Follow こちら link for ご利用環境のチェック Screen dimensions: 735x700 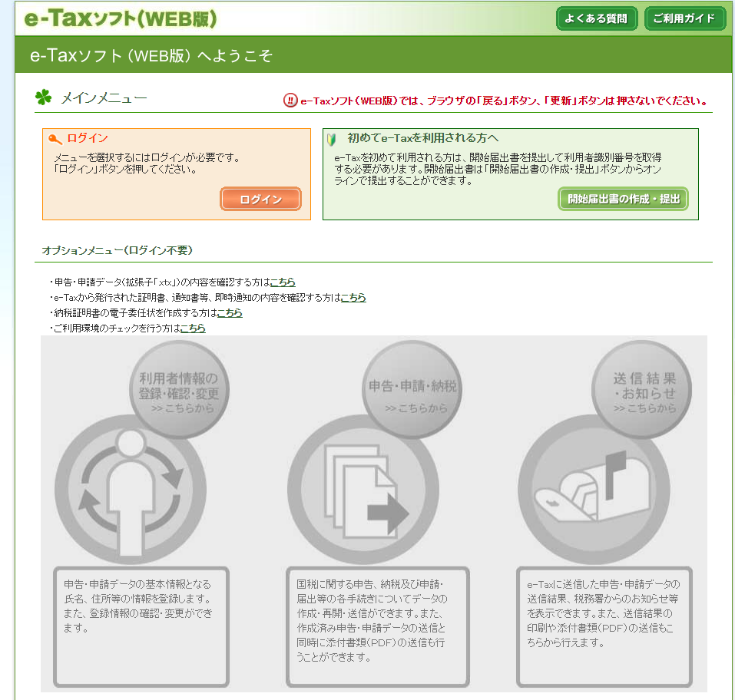click(x=193, y=329)
